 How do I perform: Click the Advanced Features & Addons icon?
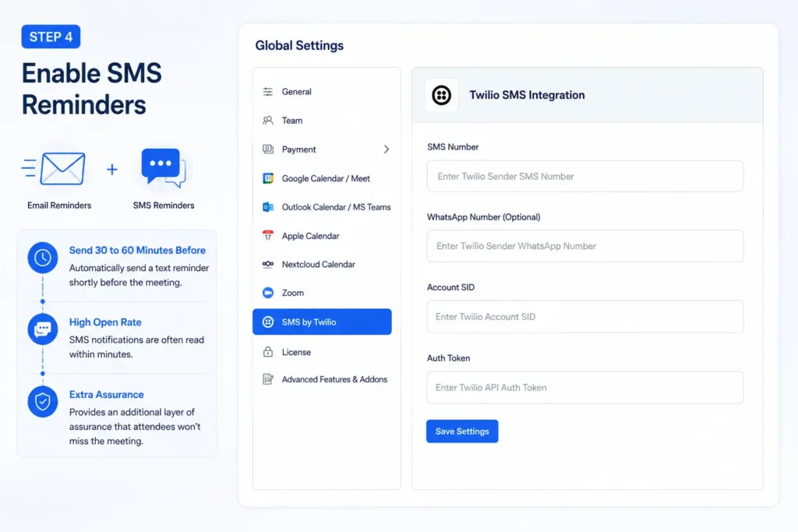[268, 379]
